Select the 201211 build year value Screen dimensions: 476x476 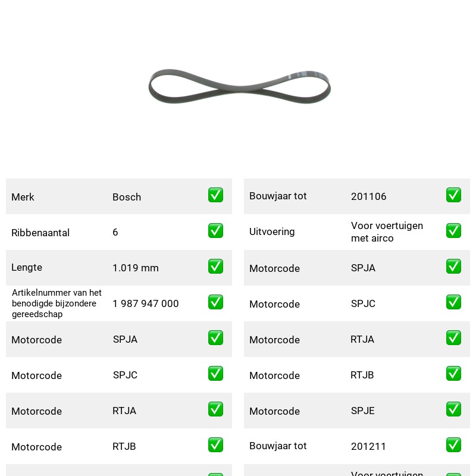(x=368, y=446)
